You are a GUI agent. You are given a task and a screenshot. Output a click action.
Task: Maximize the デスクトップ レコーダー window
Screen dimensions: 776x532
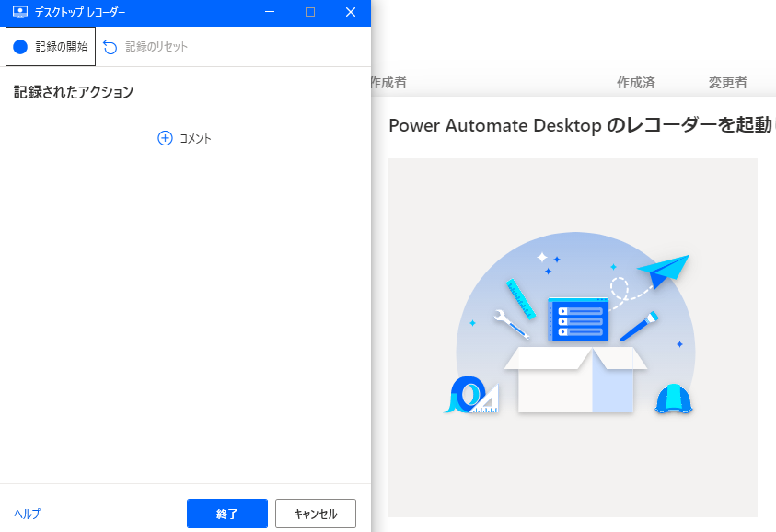(310, 12)
